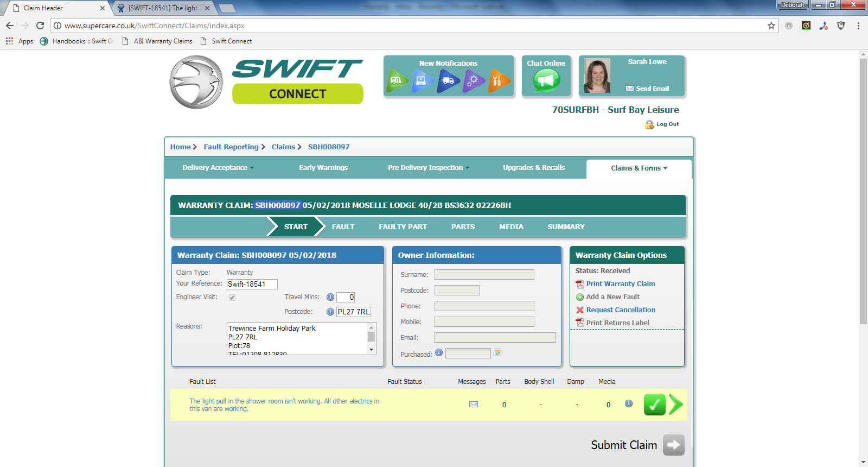Click the Reasons box scrollbar down arrow
The width and height of the screenshot is (868, 467).
372,350
